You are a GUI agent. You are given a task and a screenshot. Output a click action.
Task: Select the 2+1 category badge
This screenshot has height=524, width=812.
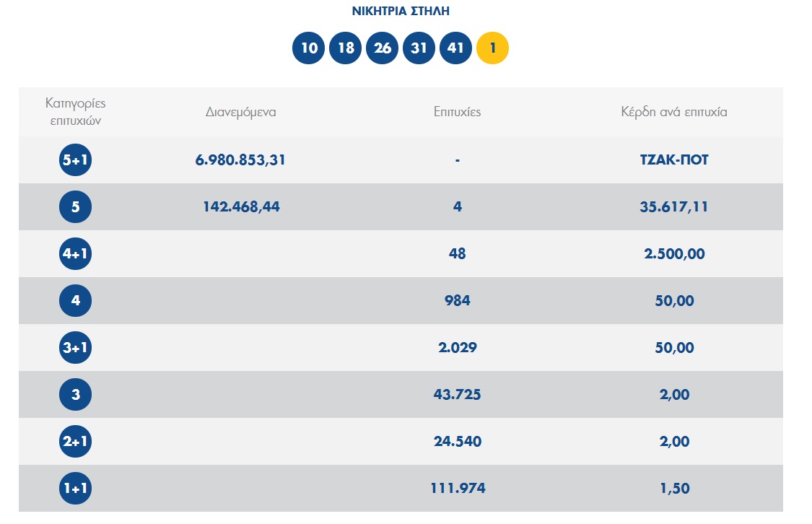(75, 442)
